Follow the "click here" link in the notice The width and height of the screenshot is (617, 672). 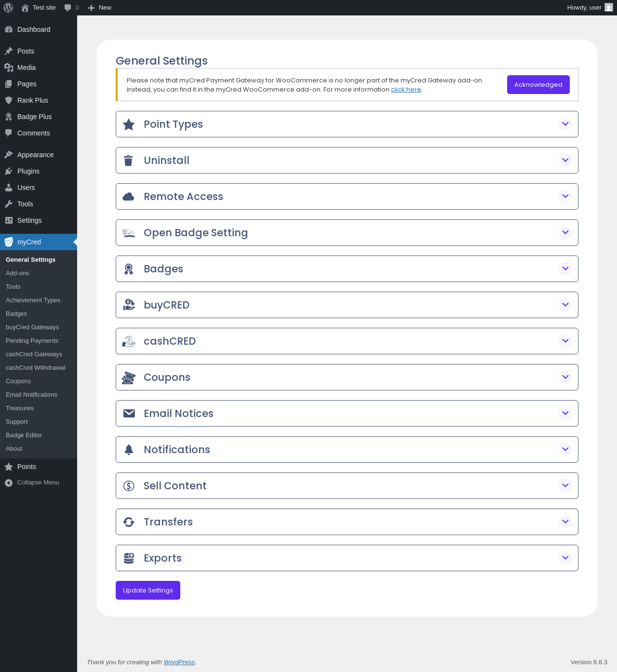[406, 90]
